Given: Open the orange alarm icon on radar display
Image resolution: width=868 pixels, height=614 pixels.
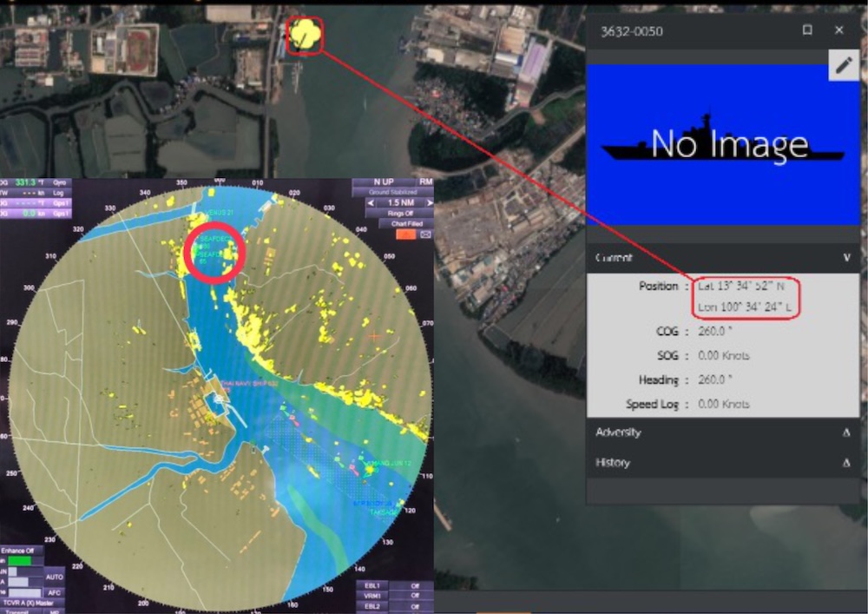Looking at the screenshot, I should [406, 234].
